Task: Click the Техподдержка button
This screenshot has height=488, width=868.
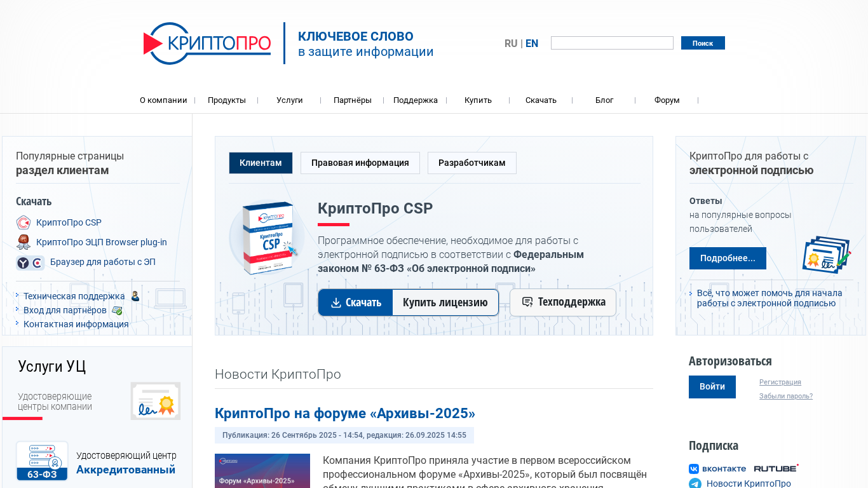Action: (x=563, y=302)
